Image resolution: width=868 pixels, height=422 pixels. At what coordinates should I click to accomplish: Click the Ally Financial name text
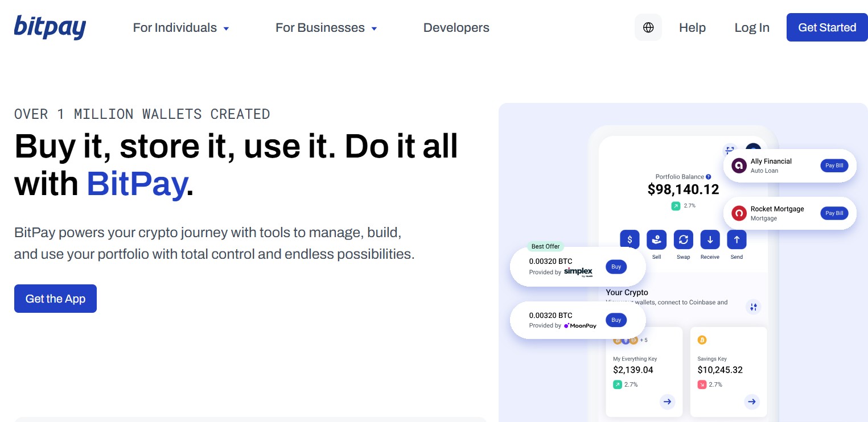coord(771,161)
